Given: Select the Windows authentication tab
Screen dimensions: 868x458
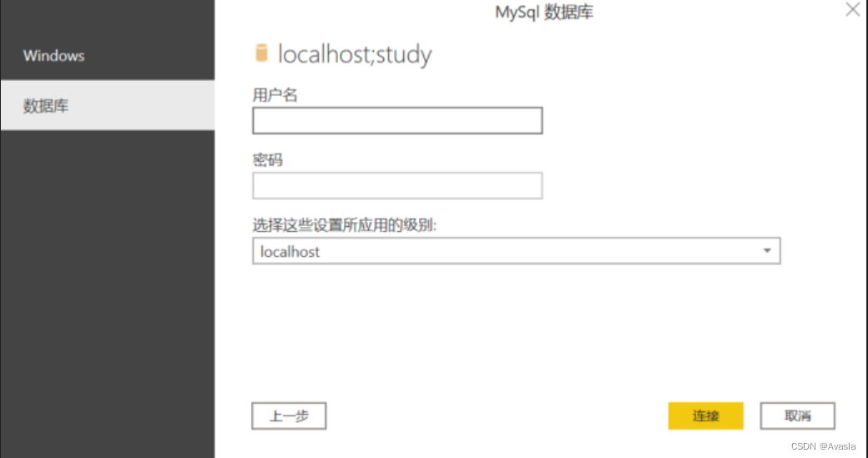Looking at the screenshot, I should (x=108, y=55).
